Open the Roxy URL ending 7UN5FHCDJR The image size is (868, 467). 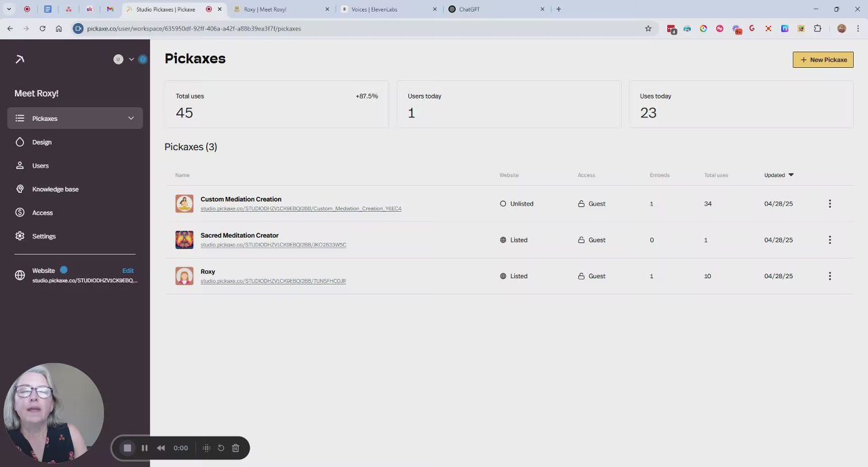pos(273,281)
